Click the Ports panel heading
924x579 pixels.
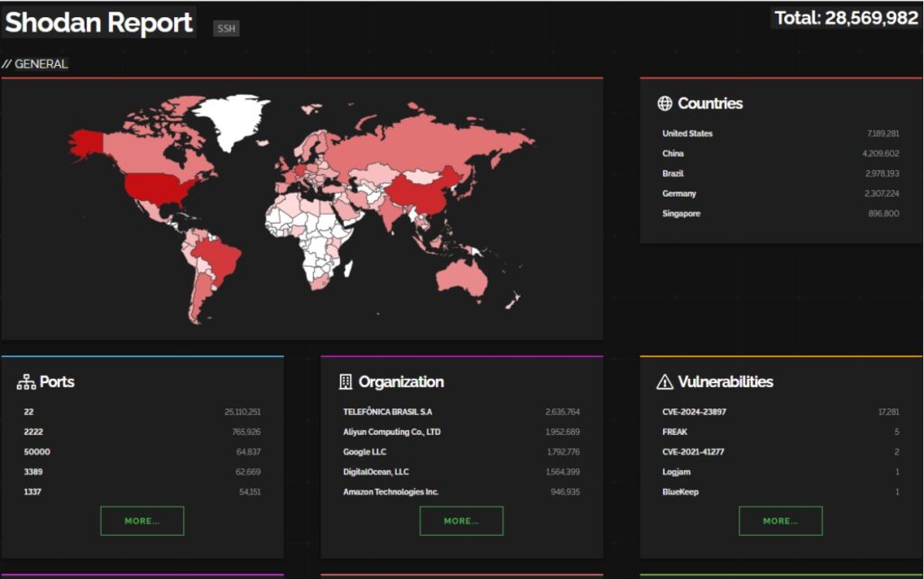(57, 381)
